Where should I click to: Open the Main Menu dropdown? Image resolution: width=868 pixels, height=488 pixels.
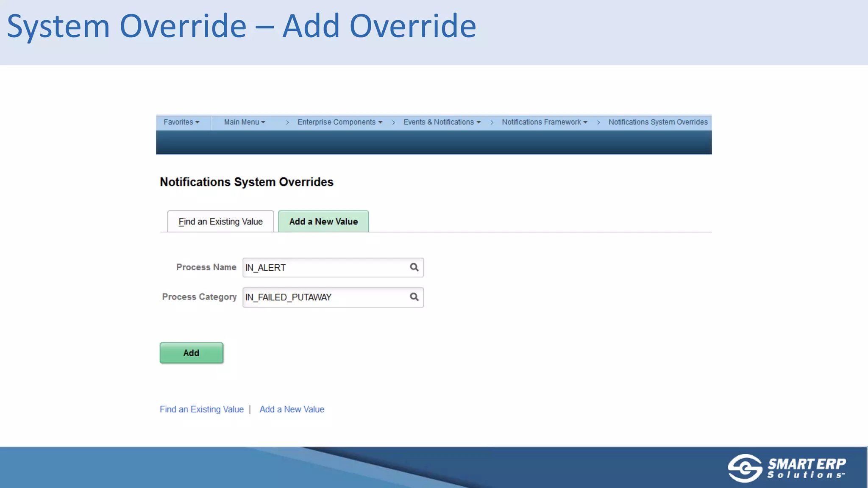[x=245, y=122]
